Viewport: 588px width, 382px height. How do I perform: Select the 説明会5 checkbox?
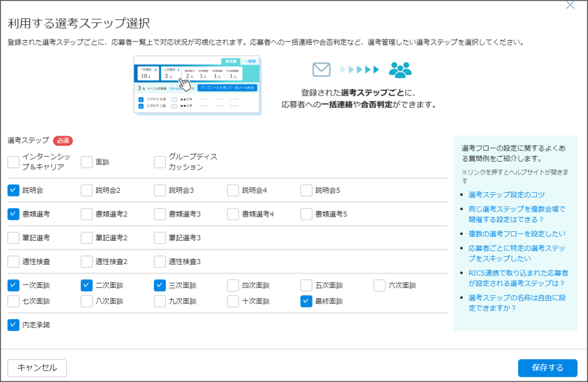click(x=306, y=190)
